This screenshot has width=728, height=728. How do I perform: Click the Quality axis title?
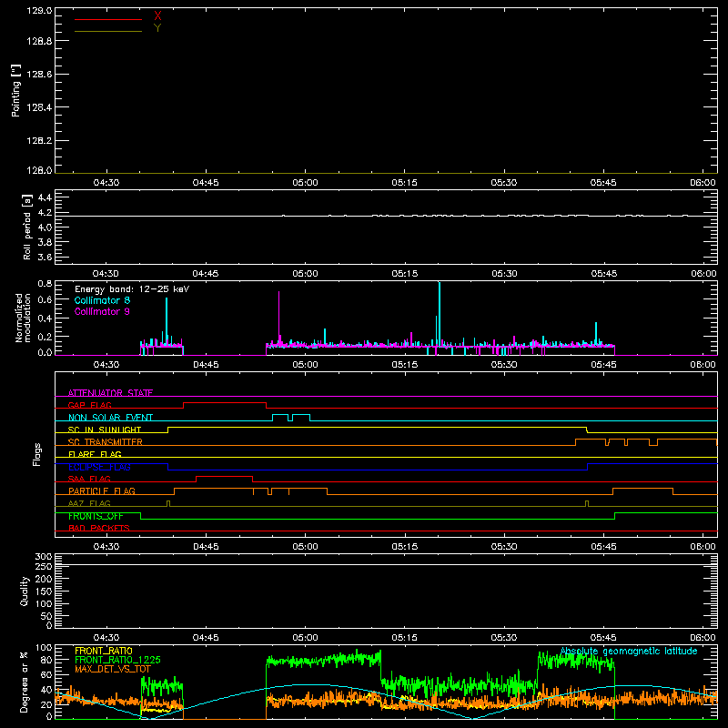25,591
